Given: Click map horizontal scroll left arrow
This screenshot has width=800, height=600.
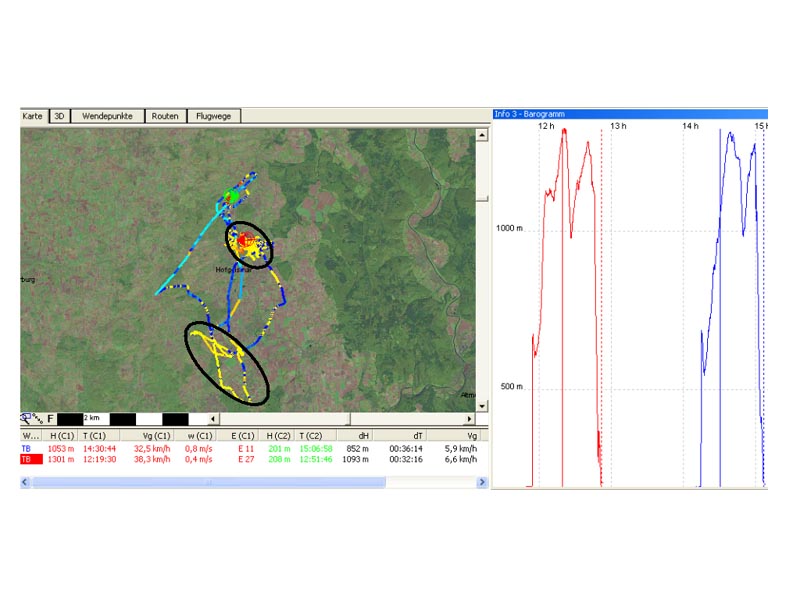Looking at the screenshot, I should (x=213, y=419).
